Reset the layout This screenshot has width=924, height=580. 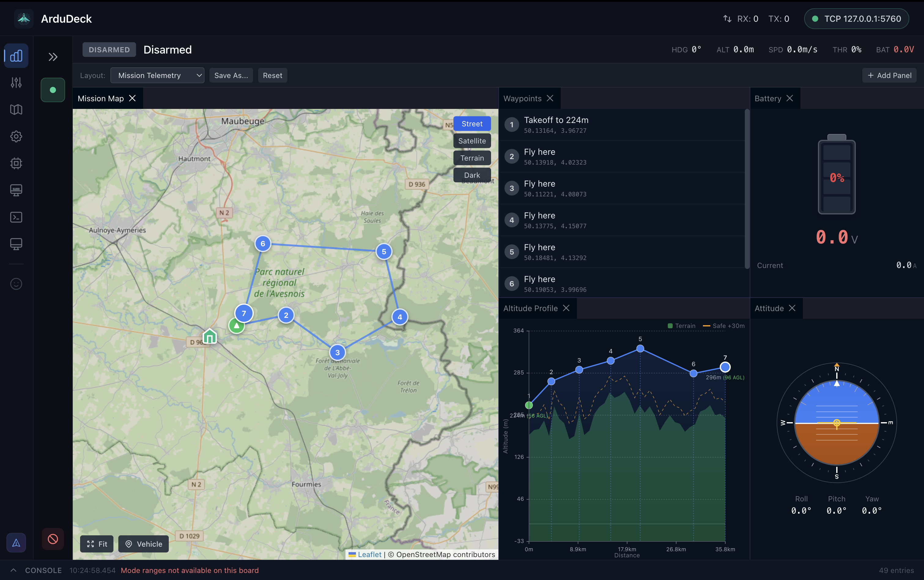click(273, 76)
